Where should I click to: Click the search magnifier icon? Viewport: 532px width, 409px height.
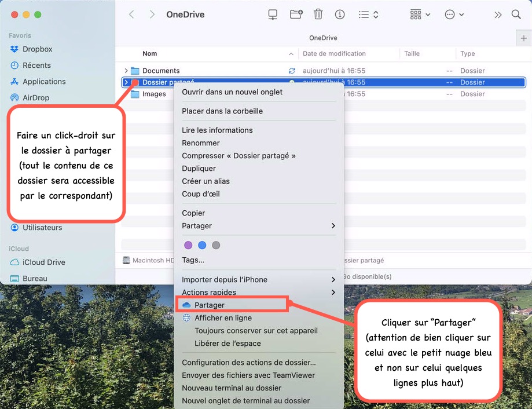pos(516,14)
